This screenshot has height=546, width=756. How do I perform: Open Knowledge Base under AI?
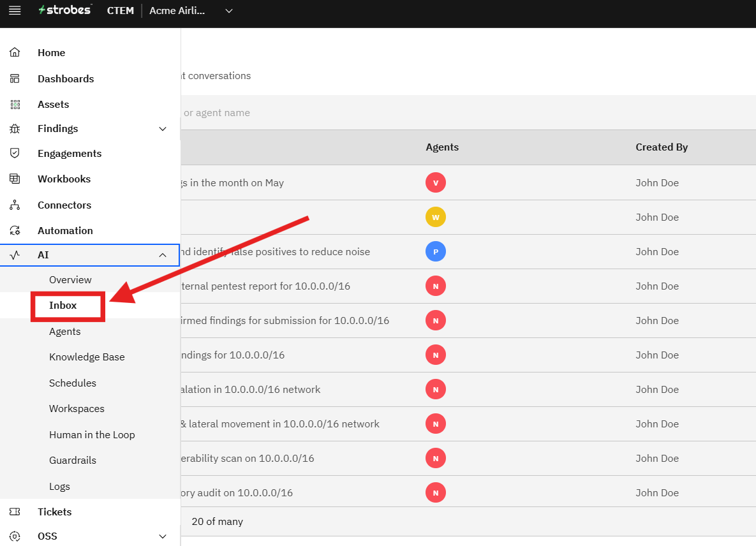point(87,357)
